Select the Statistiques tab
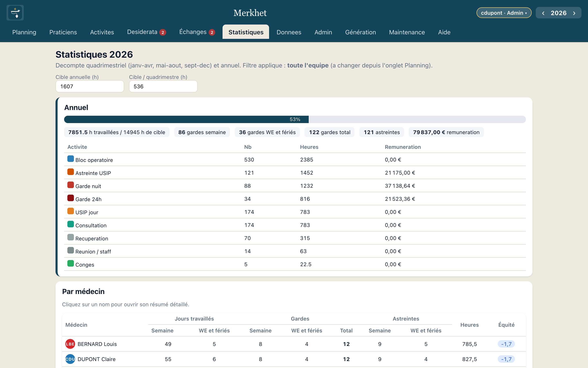Screen dimensions: 588x368 [246, 32]
